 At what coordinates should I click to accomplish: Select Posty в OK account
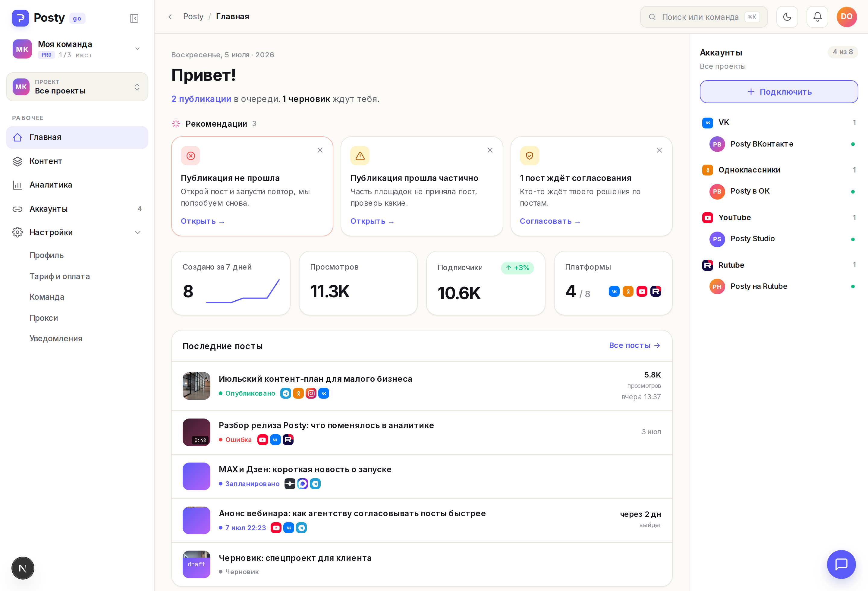(779, 192)
